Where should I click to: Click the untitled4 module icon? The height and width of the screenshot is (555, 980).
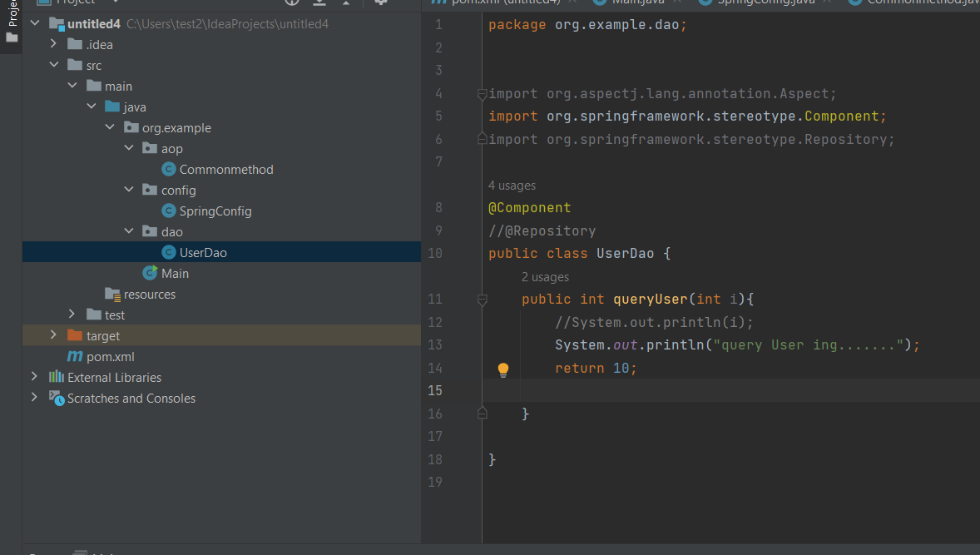[x=57, y=24]
